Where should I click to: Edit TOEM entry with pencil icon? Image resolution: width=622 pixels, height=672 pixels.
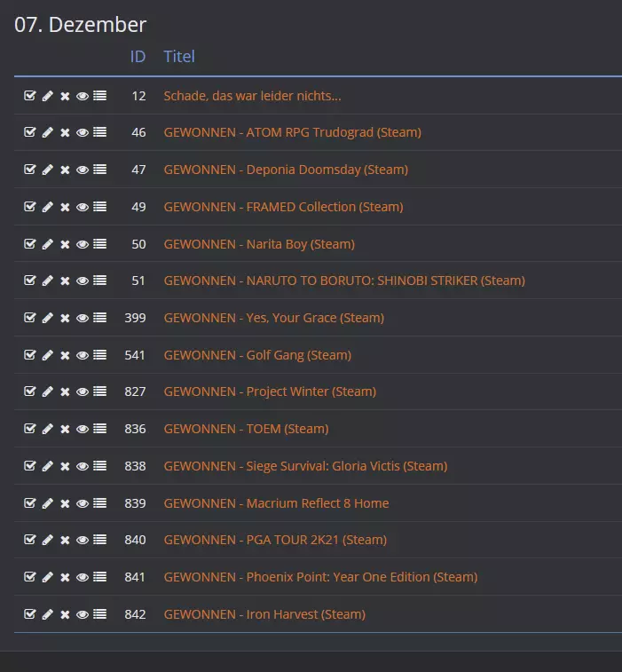coord(47,429)
